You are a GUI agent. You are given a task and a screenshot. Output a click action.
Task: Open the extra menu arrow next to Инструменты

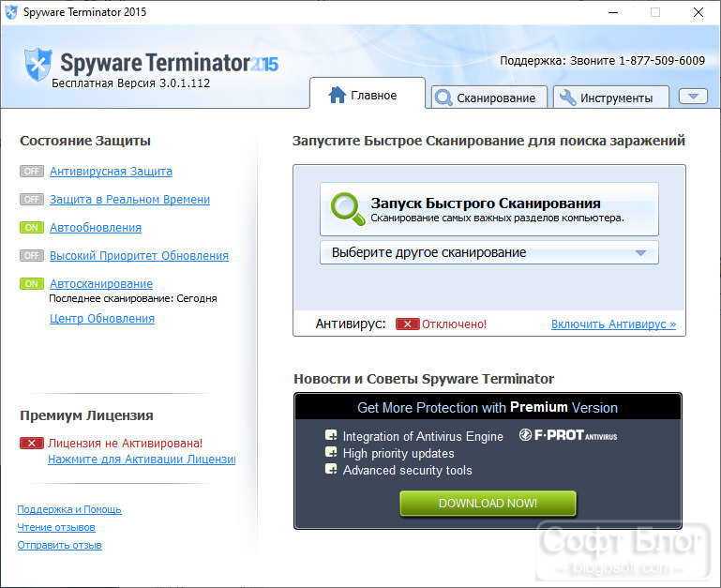[x=693, y=97]
